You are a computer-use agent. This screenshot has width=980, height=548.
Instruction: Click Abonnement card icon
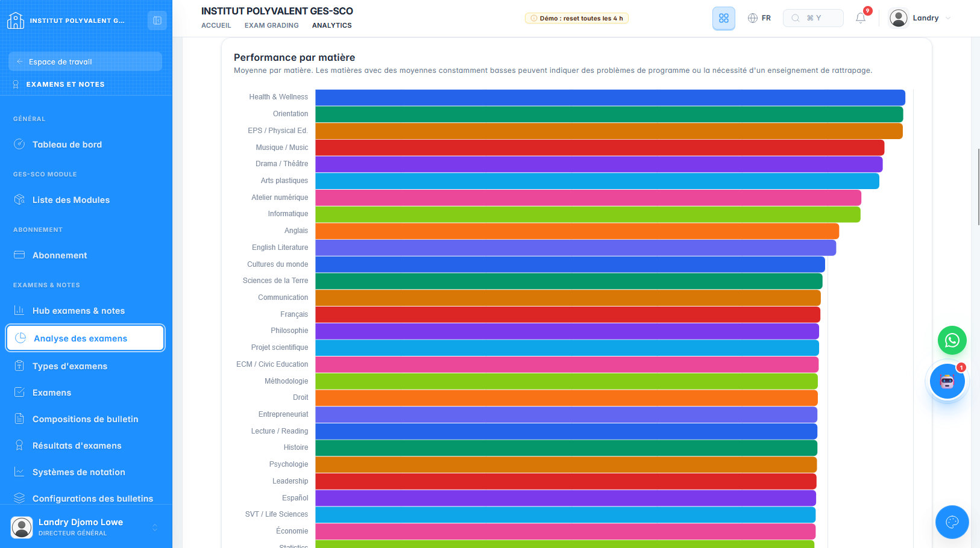click(x=19, y=255)
